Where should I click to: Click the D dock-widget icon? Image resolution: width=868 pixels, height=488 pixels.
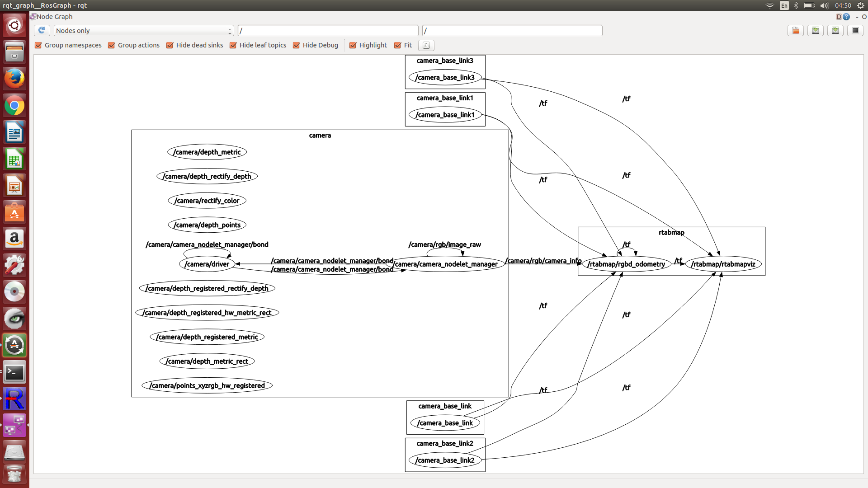point(839,17)
